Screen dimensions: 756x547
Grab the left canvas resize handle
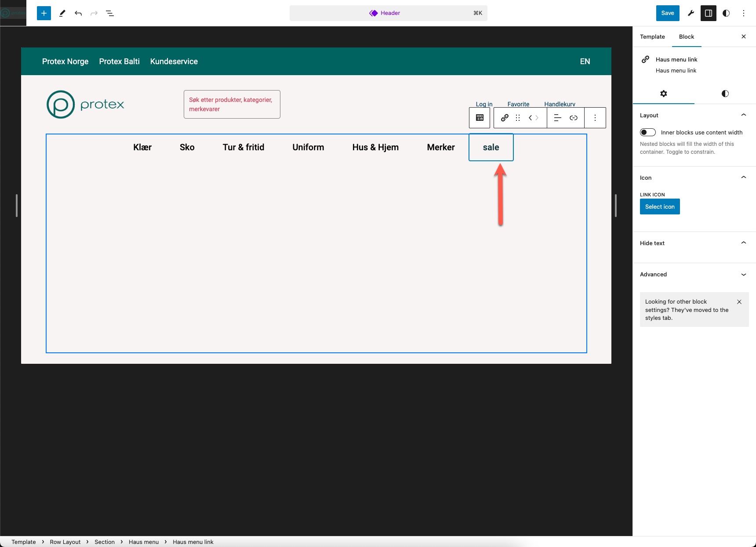point(17,206)
